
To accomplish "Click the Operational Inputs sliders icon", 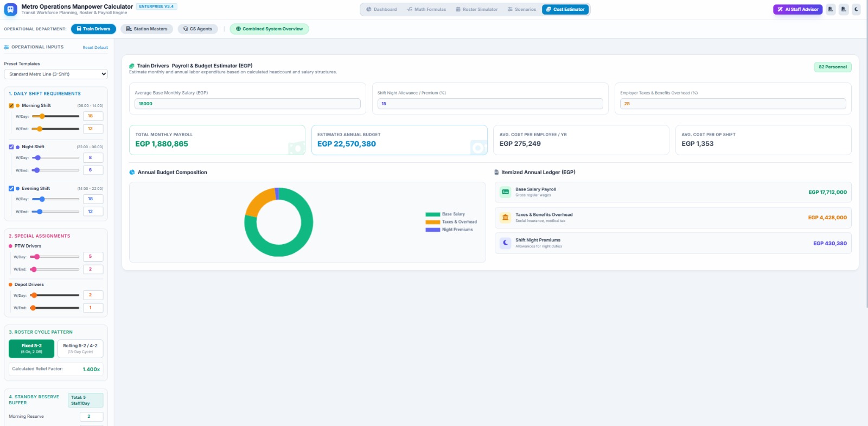I will point(7,47).
